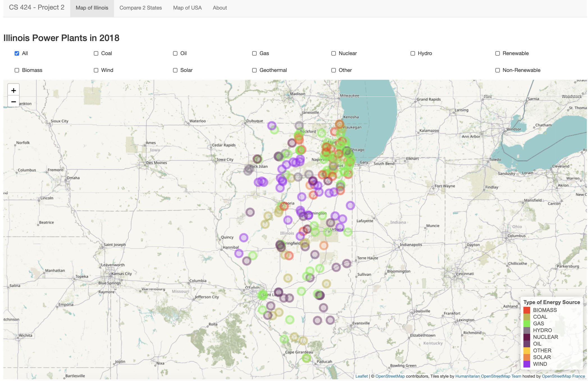Check the Nuclear filter
This screenshot has width=588, height=381.
click(334, 53)
